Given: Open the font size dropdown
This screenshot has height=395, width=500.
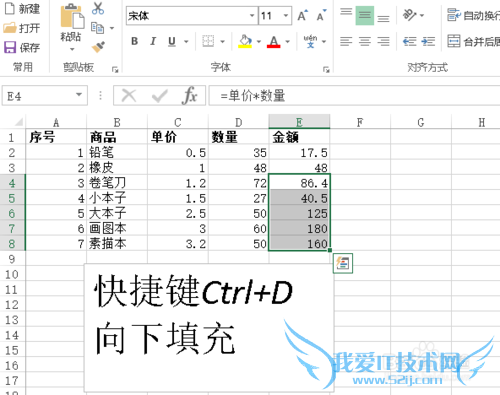Looking at the screenshot, I should pyautogui.click(x=286, y=16).
